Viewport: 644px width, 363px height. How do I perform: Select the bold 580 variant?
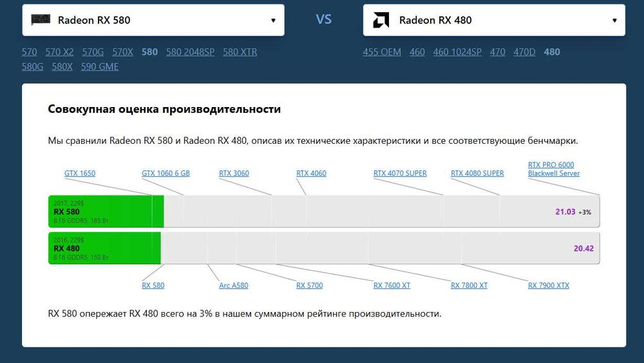[x=149, y=52]
